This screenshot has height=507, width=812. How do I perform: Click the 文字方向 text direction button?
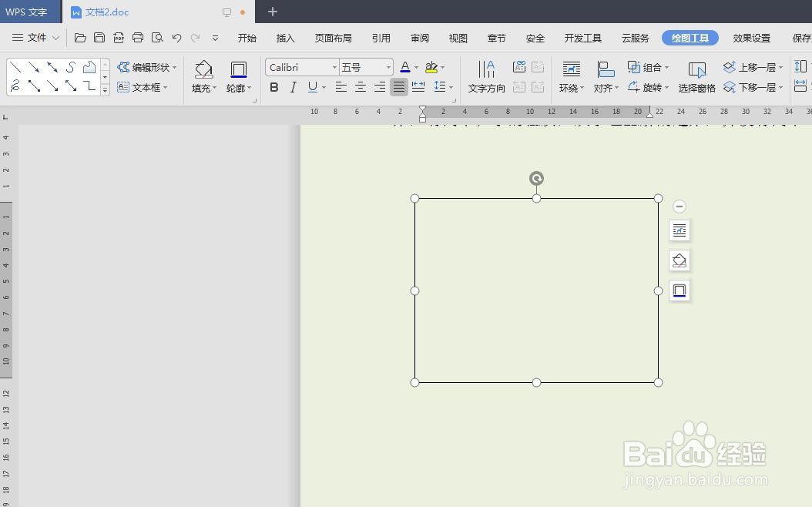coord(486,76)
